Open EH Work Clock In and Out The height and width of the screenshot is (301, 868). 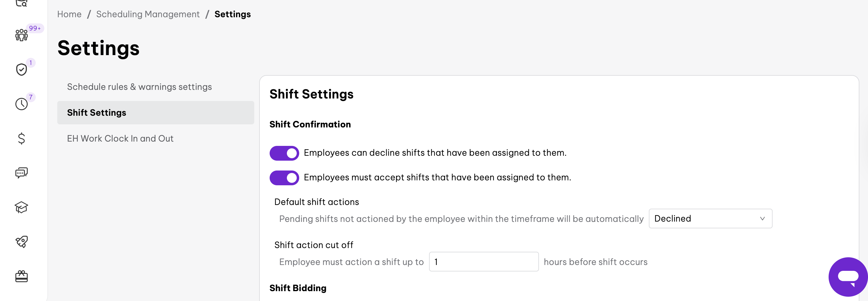coord(120,138)
